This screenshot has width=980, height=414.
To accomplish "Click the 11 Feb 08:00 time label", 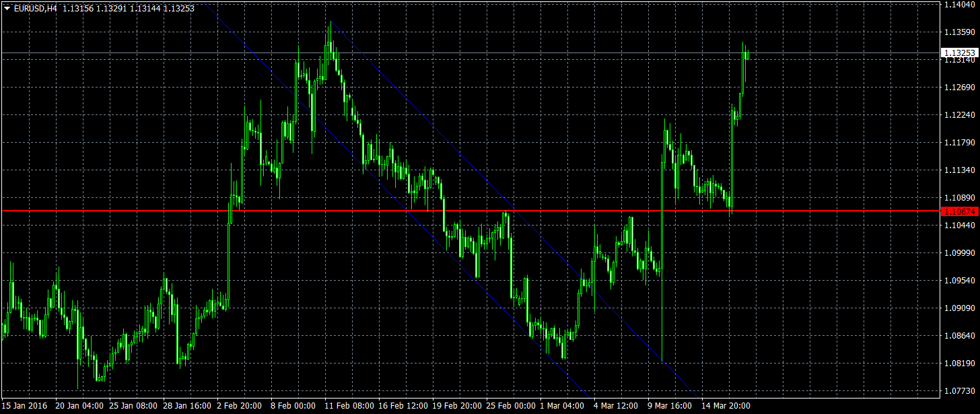I will tap(349, 407).
